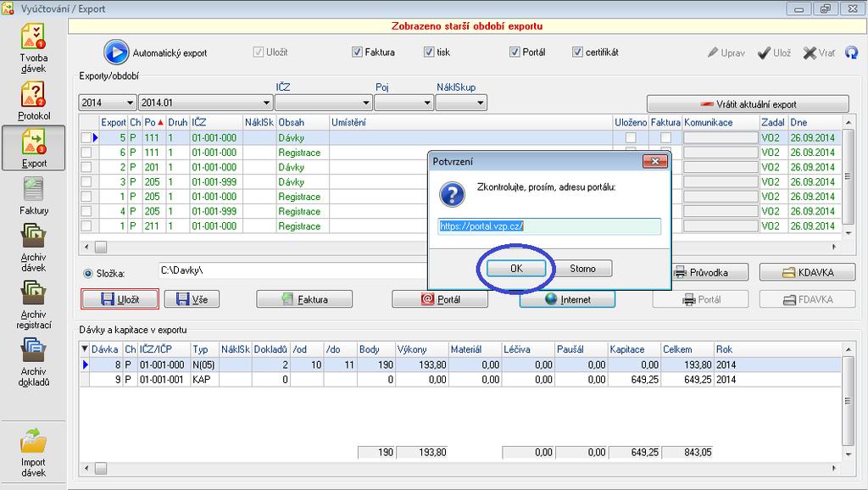Viewport: 868px width, 490px height.
Task: Select the 211 Registrace export row
Action: [x=459, y=226]
